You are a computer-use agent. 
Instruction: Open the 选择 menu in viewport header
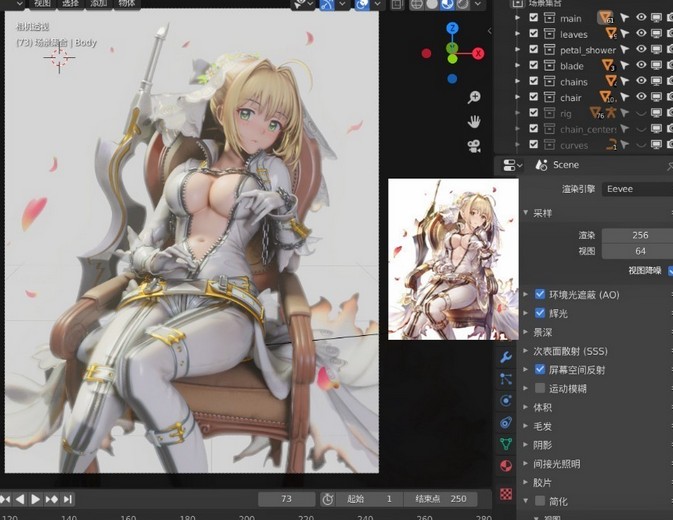click(70, 4)
